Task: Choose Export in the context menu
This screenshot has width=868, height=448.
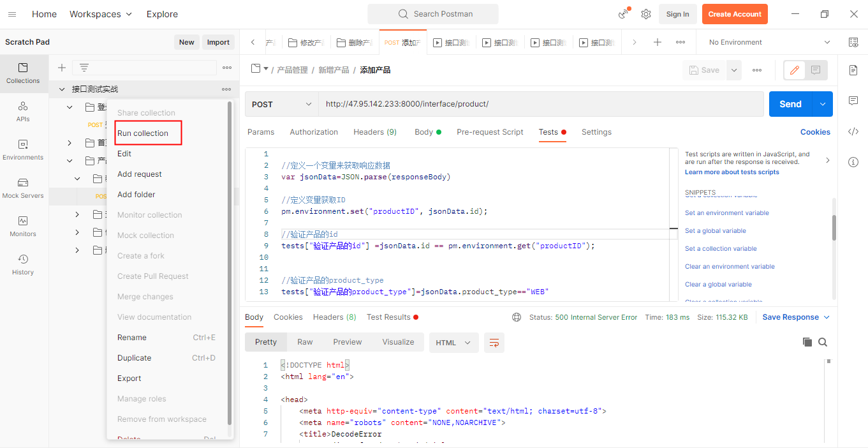Action: coord(129,378)
